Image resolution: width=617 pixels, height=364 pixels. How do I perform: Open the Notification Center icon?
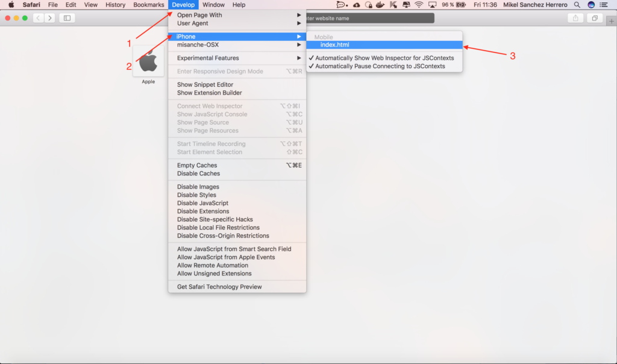click(x=604, y=5)
